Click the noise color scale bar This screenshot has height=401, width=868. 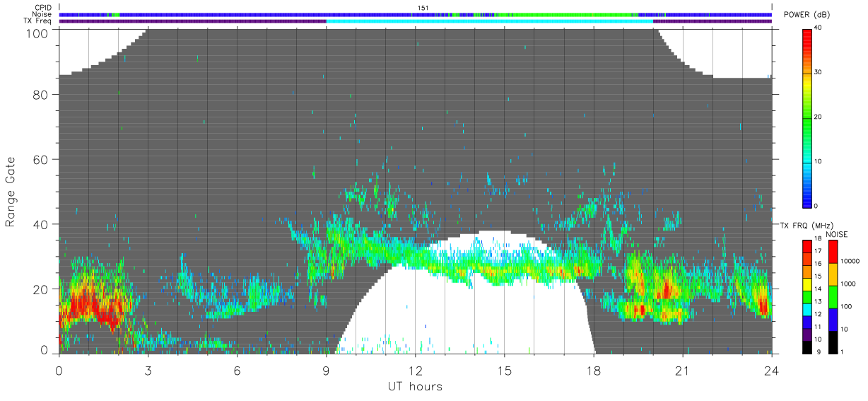click(833, 296)
